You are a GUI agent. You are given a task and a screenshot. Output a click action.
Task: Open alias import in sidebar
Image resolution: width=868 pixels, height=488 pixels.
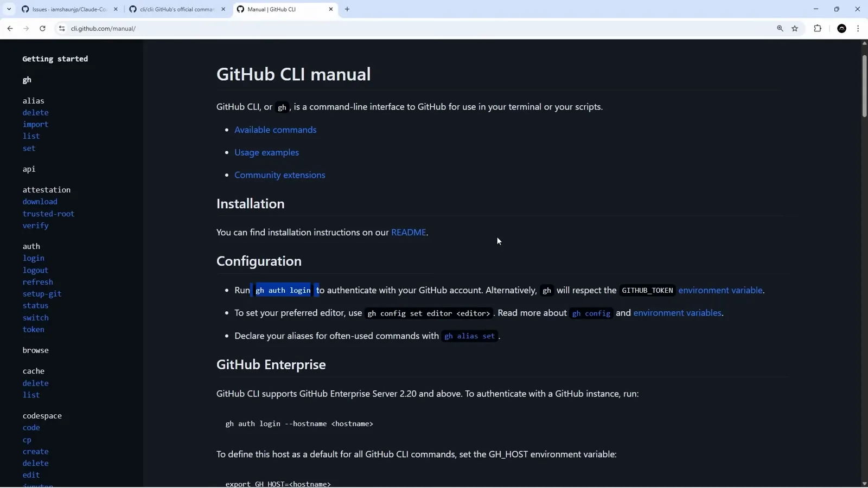click(x=35, y=125)
